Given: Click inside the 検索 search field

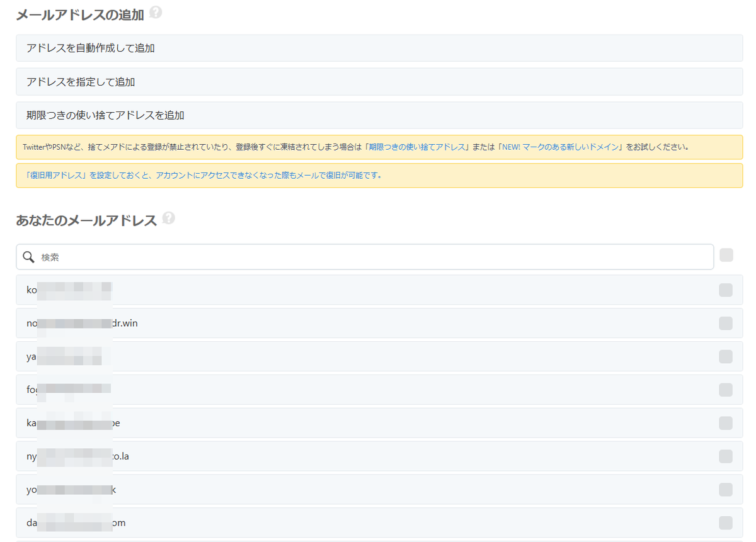Looking at the screenshot, I should coord(252,257).
